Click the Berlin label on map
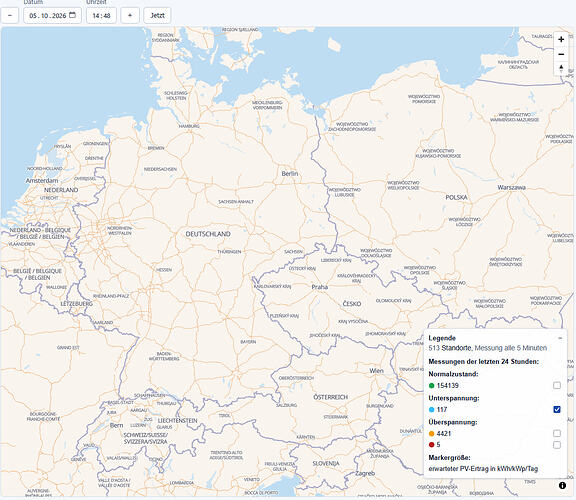This screenshot has width=576, height=500. pyautogui.click(x=290, y=173)
